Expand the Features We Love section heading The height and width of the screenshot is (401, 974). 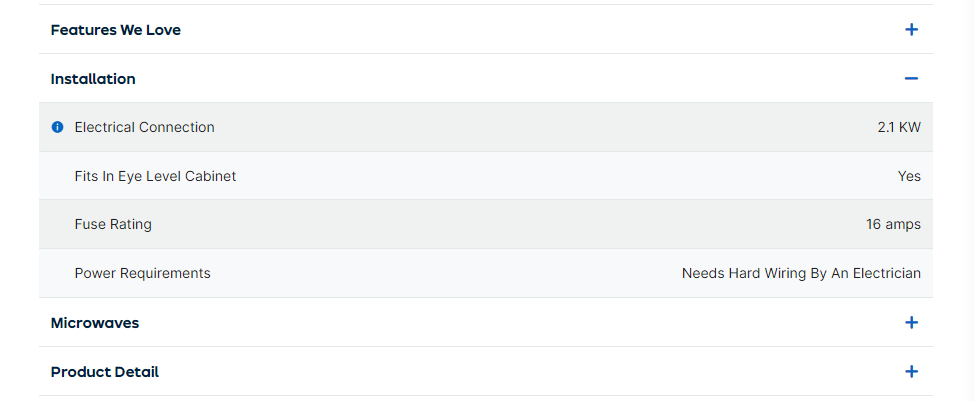[116, 30]
